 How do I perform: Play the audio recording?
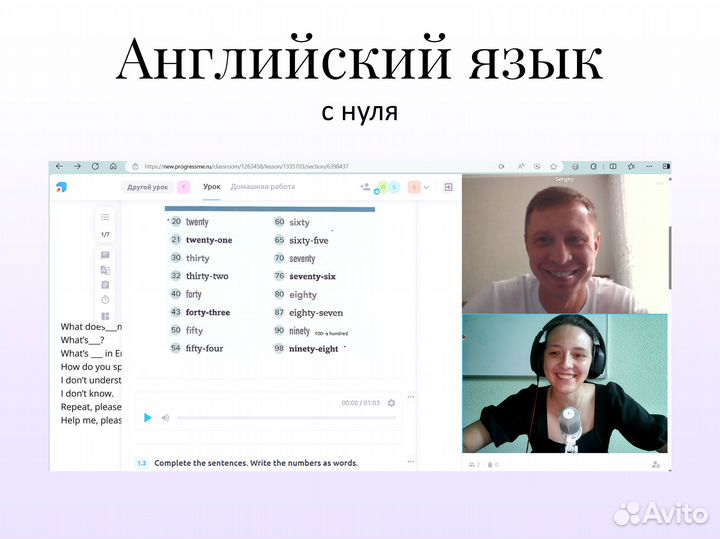point(147,417)
